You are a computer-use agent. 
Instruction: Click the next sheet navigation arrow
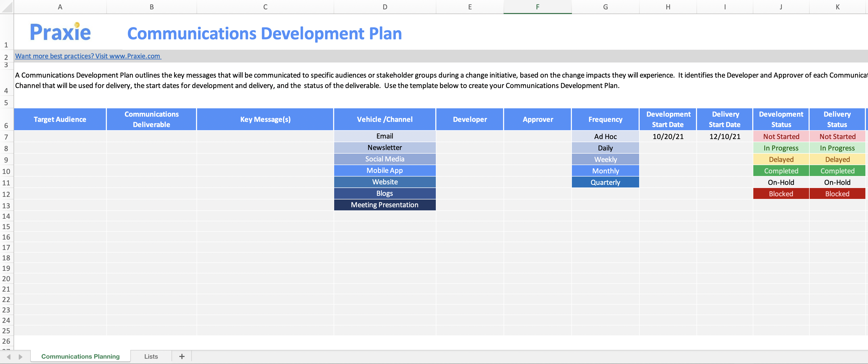click(x=21, y=357)
